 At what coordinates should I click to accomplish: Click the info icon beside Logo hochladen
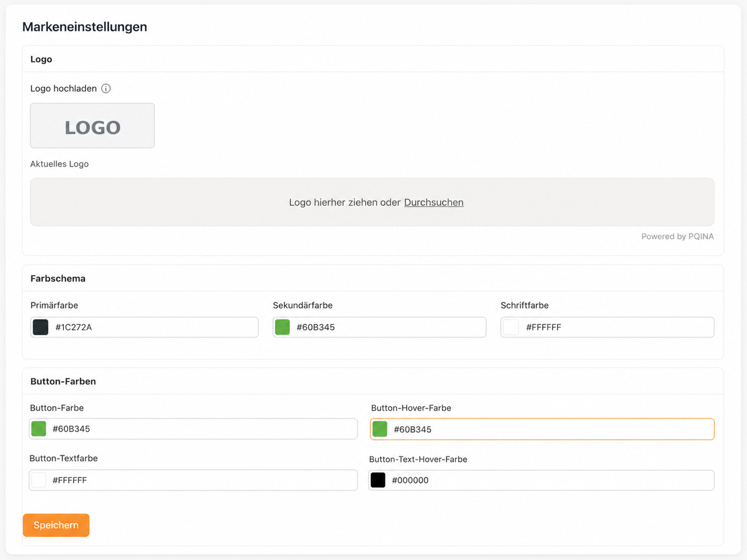(x=106, y=88)
